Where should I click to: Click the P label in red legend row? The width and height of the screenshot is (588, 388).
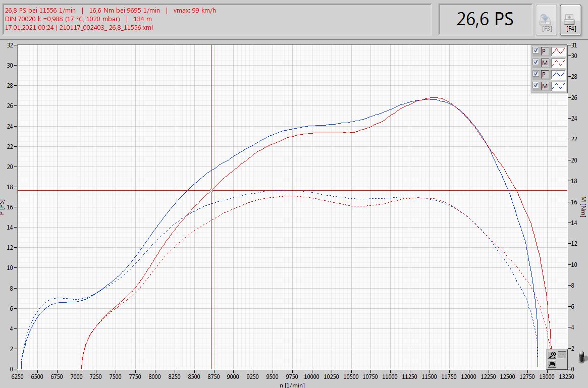pyautogui.click(x=544, y=51)
